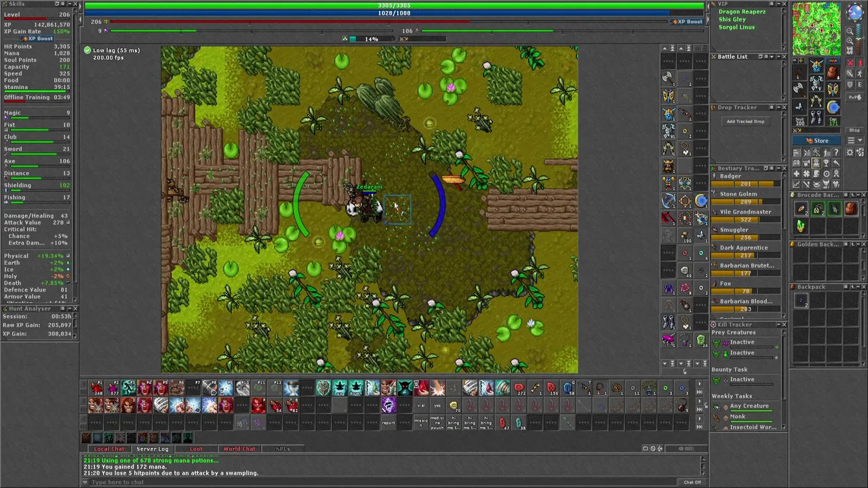Open the Battle List options dropdown

pos(772,57)
